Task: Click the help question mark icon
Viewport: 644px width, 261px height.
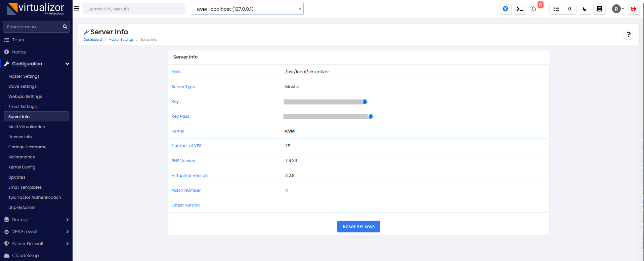Action: click(629, 34)
